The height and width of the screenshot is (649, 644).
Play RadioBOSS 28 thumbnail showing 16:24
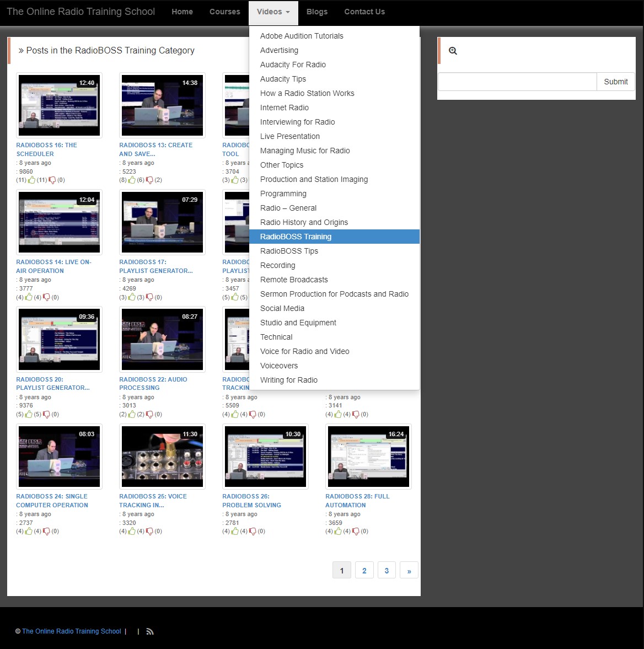coord(368,457)
